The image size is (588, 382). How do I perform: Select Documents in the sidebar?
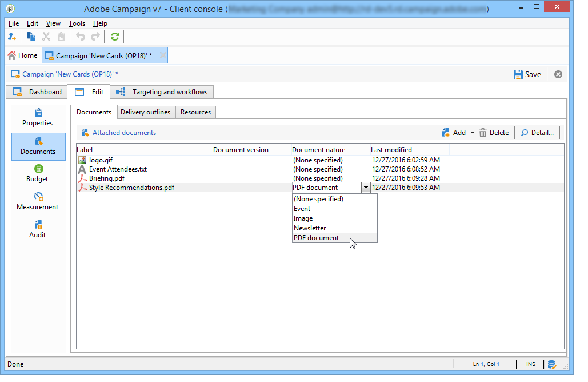(x=38, y=146)
